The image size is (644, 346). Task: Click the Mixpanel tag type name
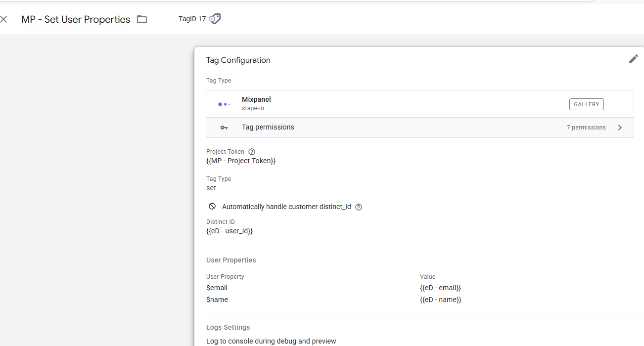pyautogui.click(x=256, y=100)
